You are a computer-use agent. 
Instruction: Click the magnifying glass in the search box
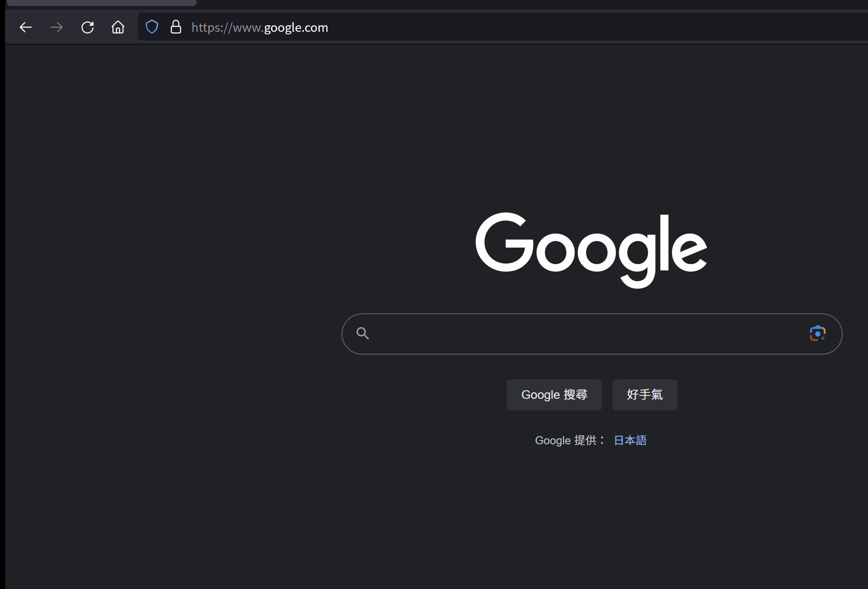[363, 334]
